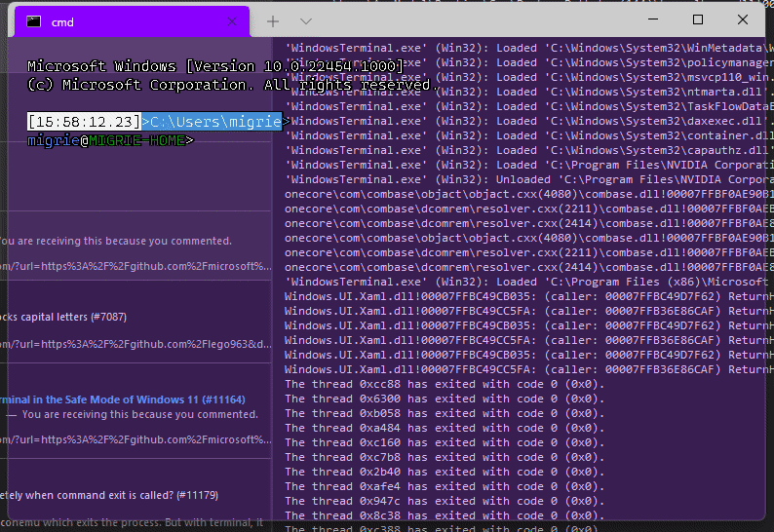Open a new tab with the plus button

pyautogui.click(x=273, y=21)
